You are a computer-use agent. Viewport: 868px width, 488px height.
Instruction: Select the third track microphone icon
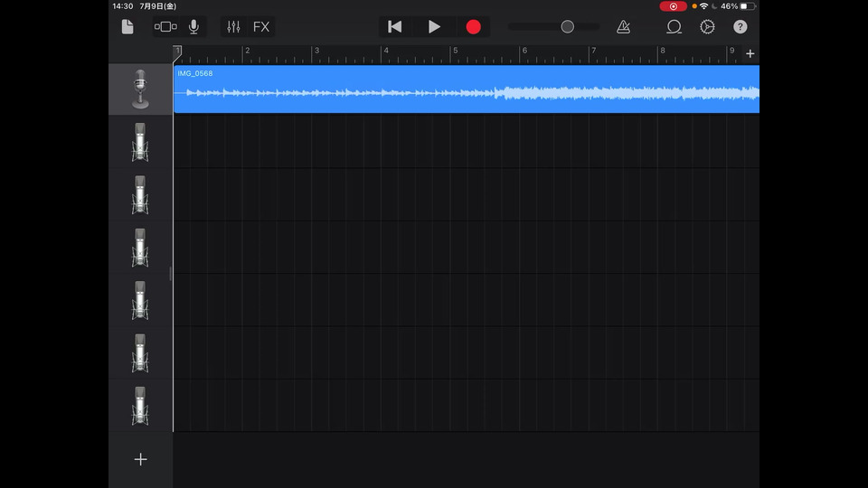tap(141, 195)
